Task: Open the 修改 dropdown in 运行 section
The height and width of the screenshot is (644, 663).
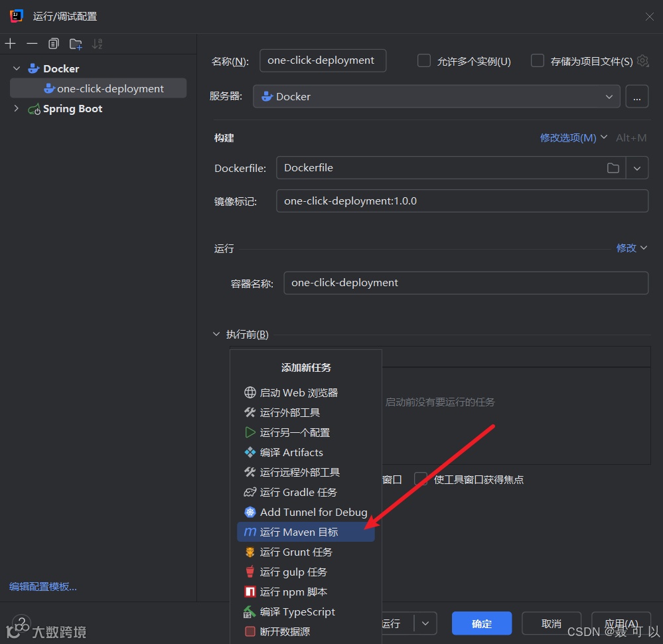Action: coord(631,248)
